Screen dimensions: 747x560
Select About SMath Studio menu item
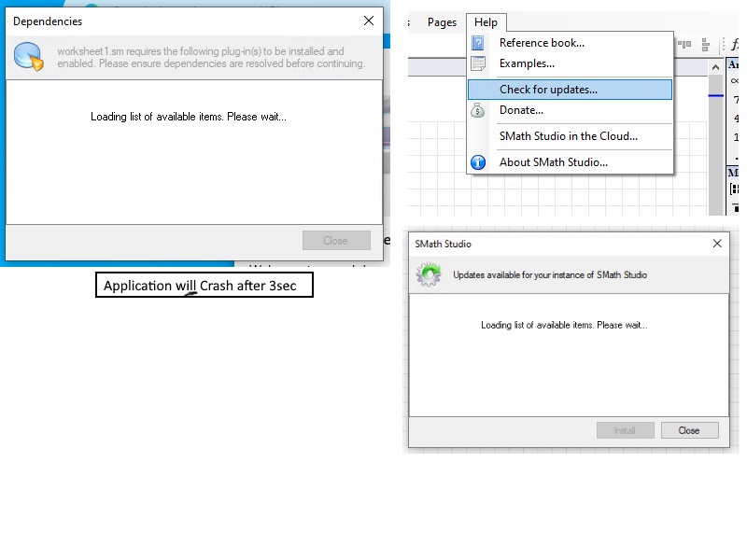[553, 162]
